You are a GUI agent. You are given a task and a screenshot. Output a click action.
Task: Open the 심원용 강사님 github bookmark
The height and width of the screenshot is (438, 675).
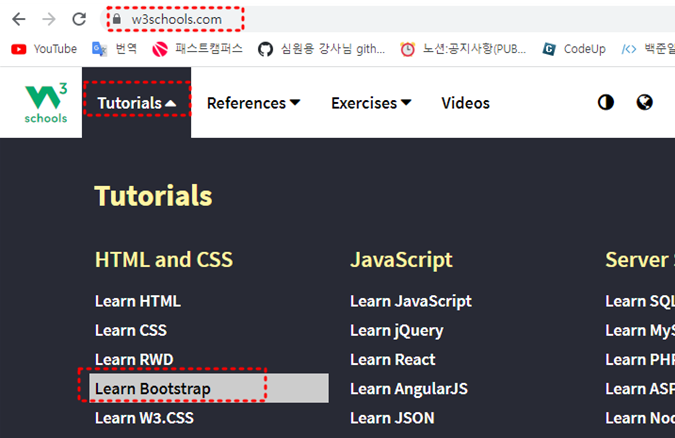tap(322, 49)
